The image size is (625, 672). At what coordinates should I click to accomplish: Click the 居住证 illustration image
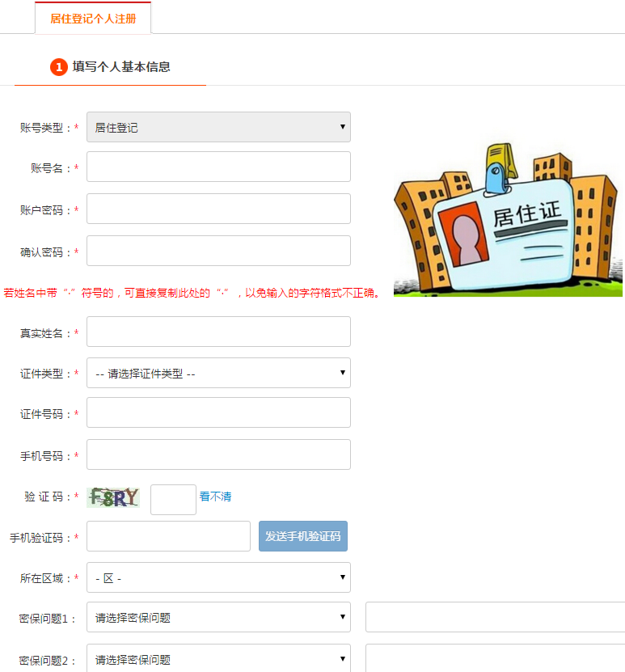(508, 219)
